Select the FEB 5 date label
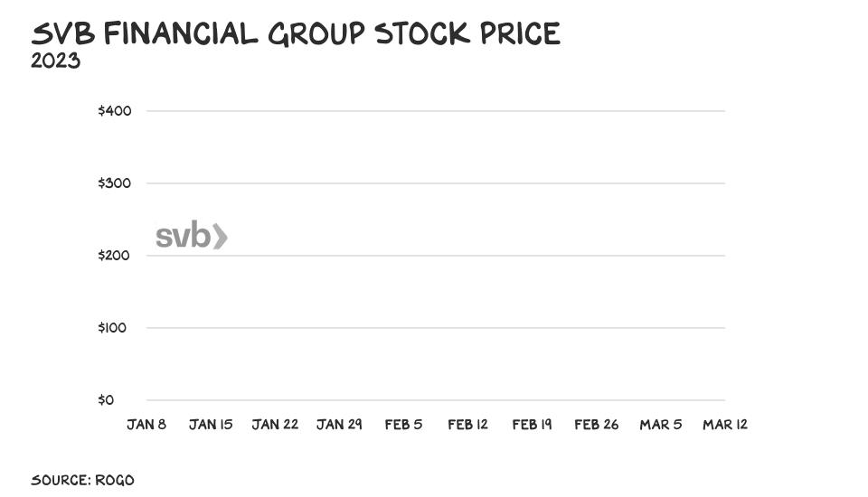The image size is (868, 497). (403, 425)
